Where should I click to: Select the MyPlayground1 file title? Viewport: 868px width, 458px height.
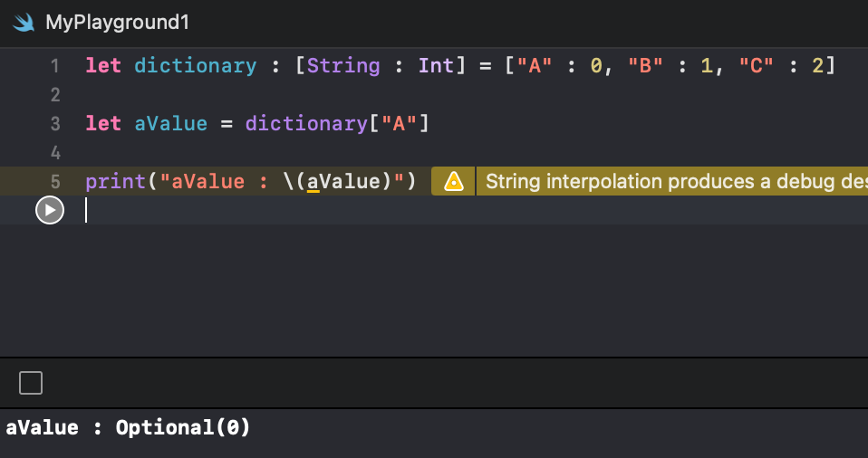point(118,23)
